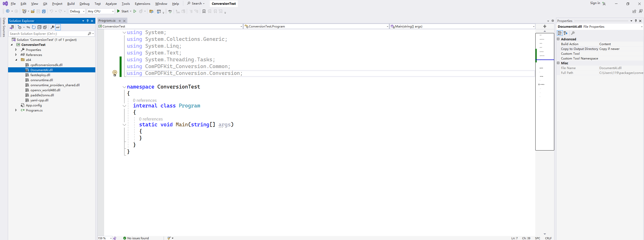The height and width of the screenshot is (240, 644).
Task: Refresh the Solution Explorer view
Action: tap(34, 27)
